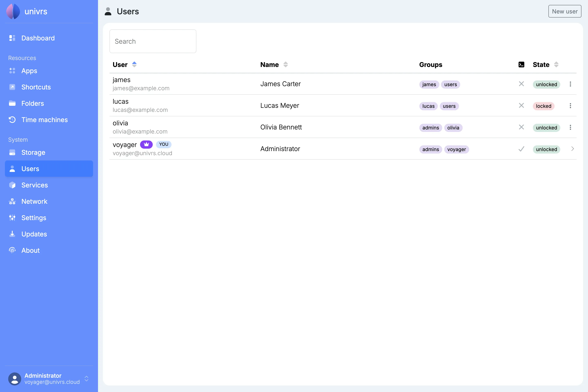Open lucas row actions menu
The width and height of the screenshot is (588, 392).
tap(570, 106)
